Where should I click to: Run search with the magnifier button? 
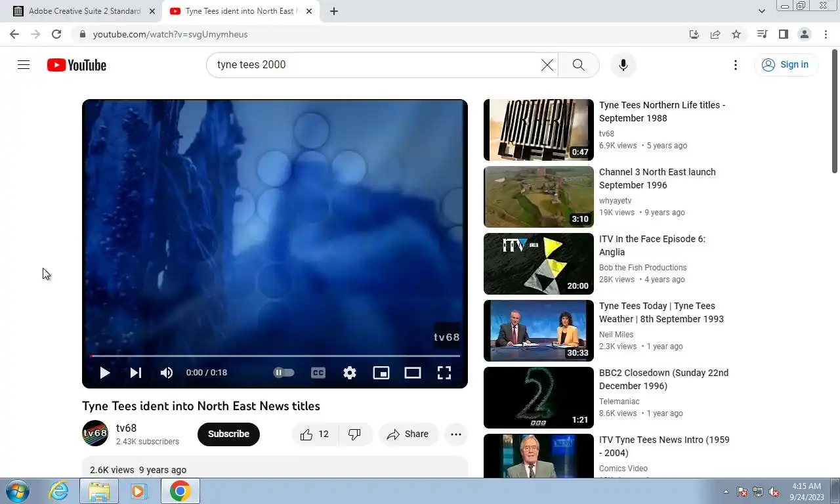pyautogui.click(x=578, y=65)
